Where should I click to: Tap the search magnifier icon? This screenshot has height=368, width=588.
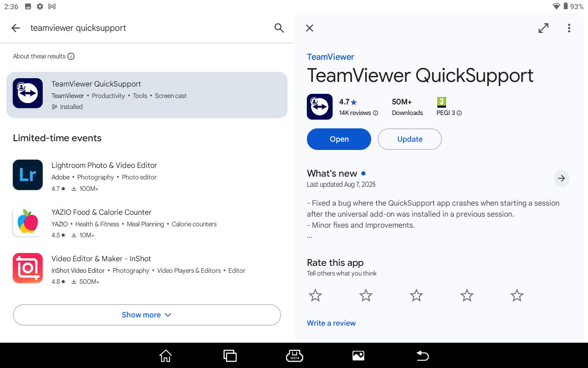[279, 28]
